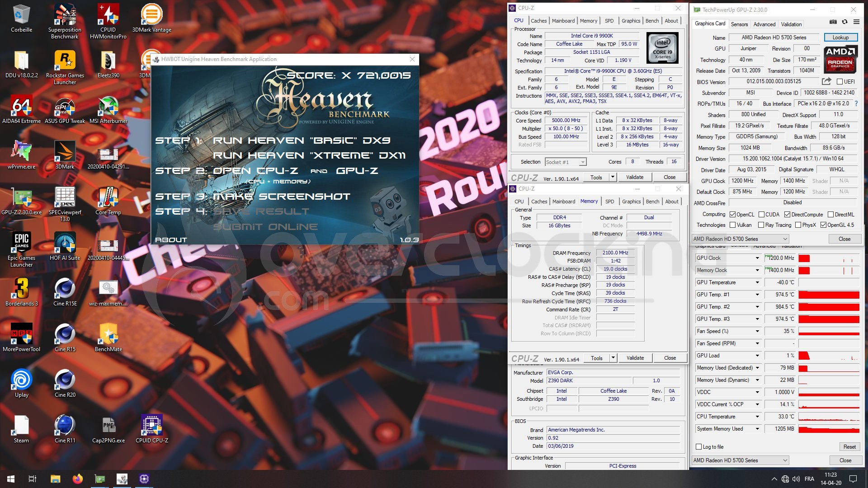The image size is (868, 488).
Task: Open the Core Temp desktop icon
Action: click(108, 202)
